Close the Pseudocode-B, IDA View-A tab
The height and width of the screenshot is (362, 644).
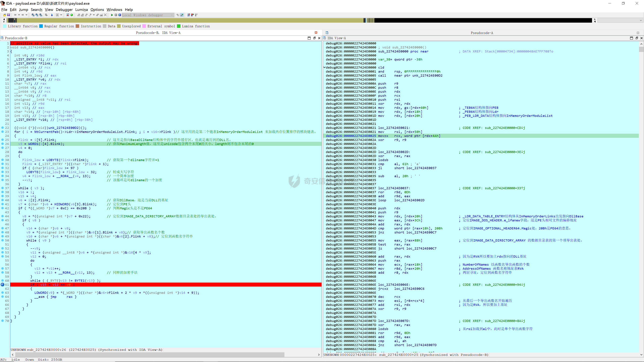point(316,33)
